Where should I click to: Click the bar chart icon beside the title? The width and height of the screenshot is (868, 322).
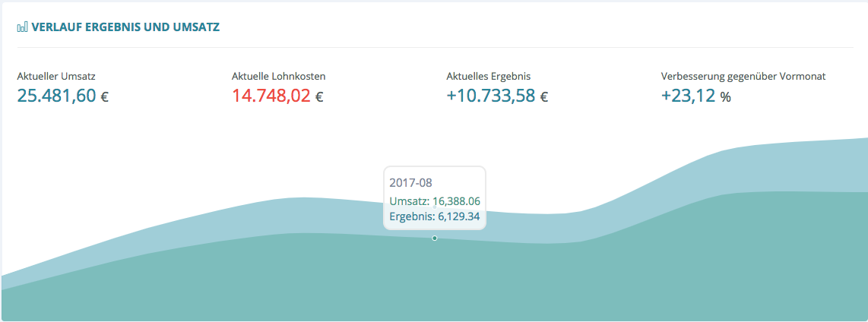pos(23,27)
